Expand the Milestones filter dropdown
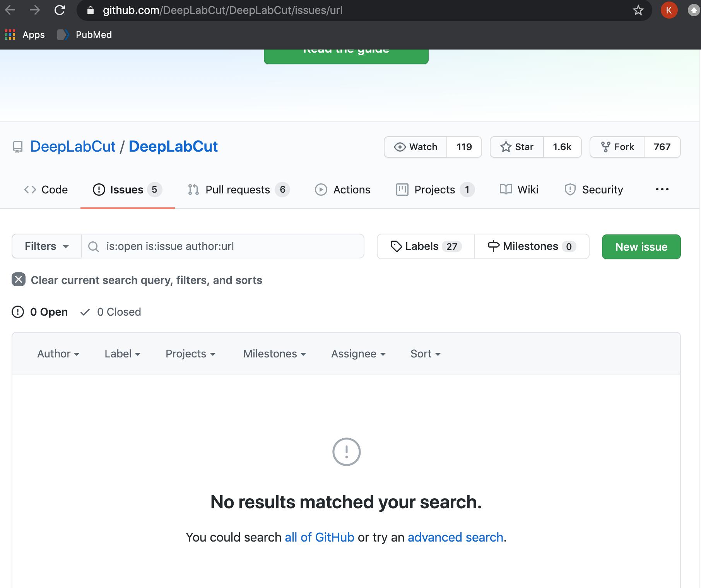 pyautogui.click(x=275, y=354)
